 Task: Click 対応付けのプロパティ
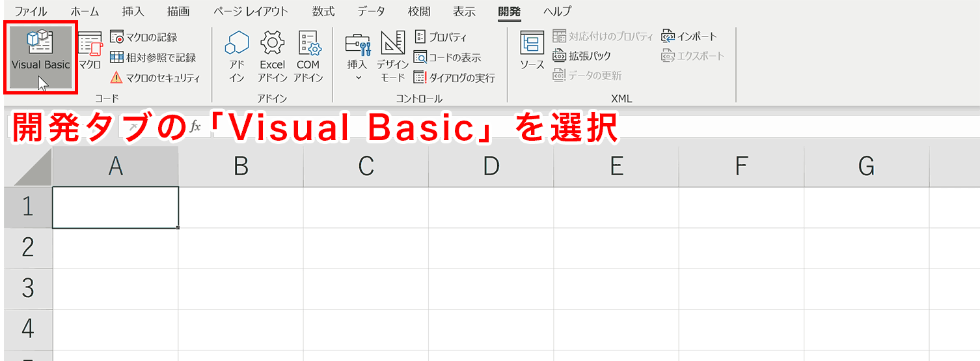coord(603,36)
